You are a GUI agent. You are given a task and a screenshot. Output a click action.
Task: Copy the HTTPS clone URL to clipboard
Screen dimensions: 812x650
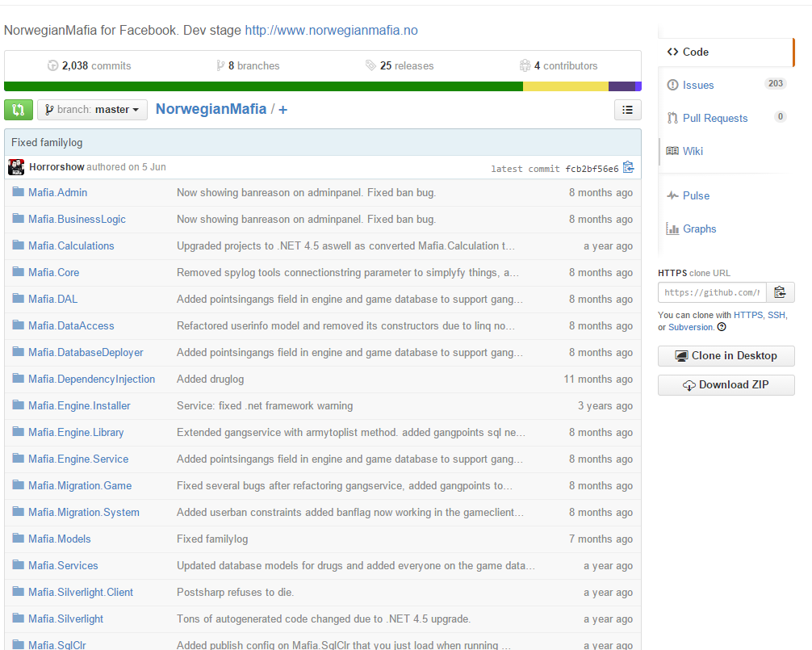click(780, 292)
